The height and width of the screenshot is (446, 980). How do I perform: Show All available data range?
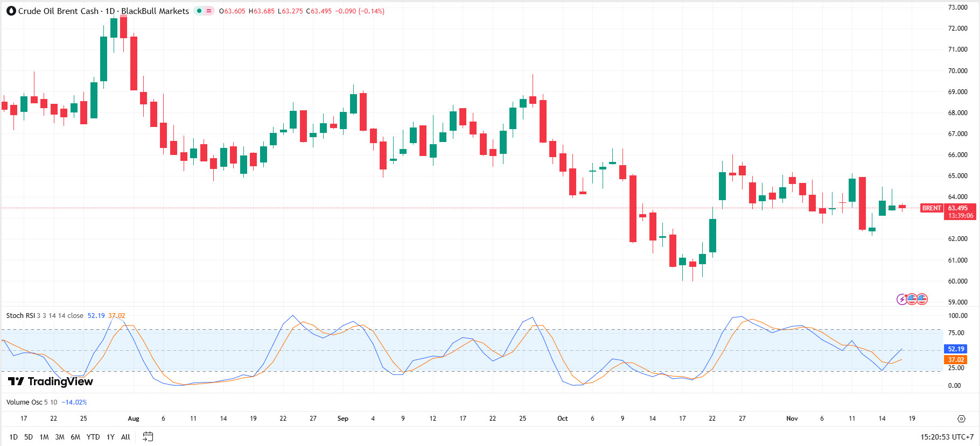pos(125,437)
